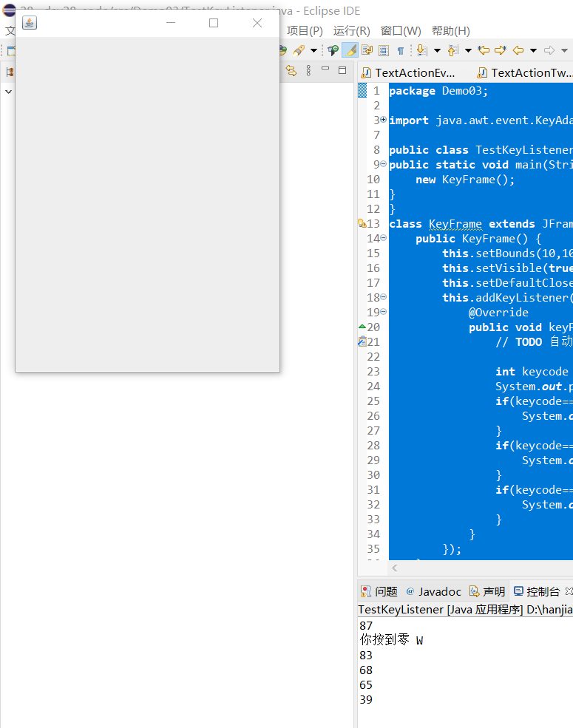
Task: Click the skip-all-breakpoints toolbar icon
Action: [x=333, y=50]
